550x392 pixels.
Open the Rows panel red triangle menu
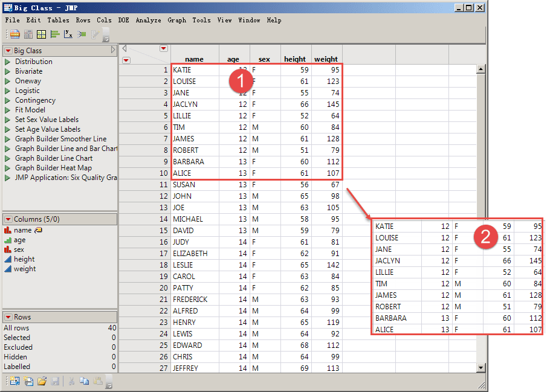(x=8, y=317)
